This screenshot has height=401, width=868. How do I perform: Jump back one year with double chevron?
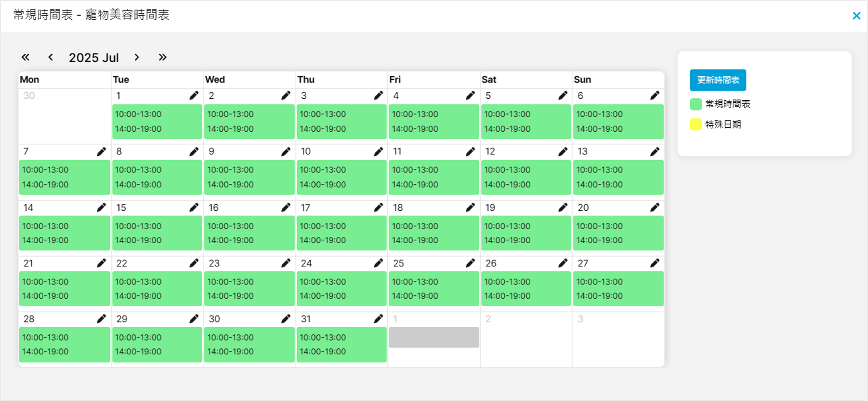tap(26, 57)
